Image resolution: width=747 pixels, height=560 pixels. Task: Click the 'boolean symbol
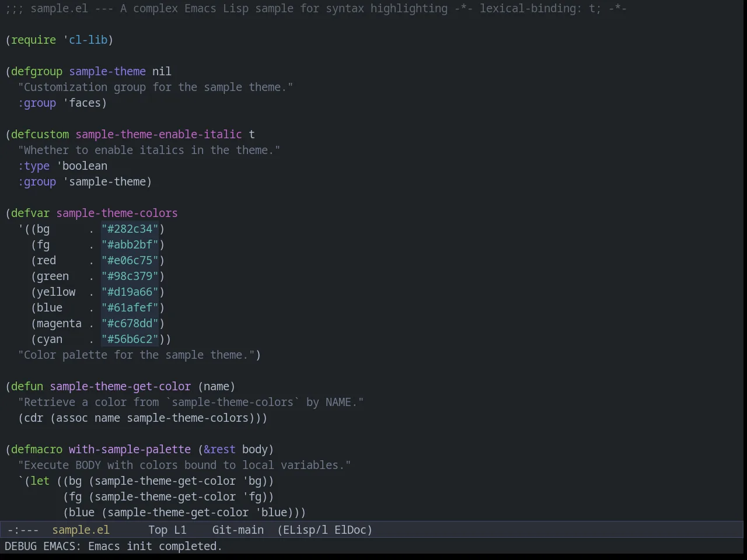(82, 166)
